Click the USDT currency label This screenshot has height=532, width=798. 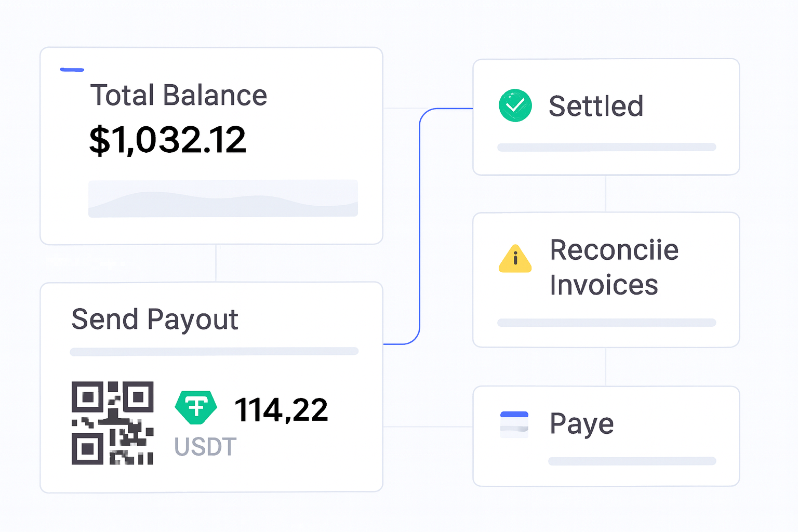(205, 447)
